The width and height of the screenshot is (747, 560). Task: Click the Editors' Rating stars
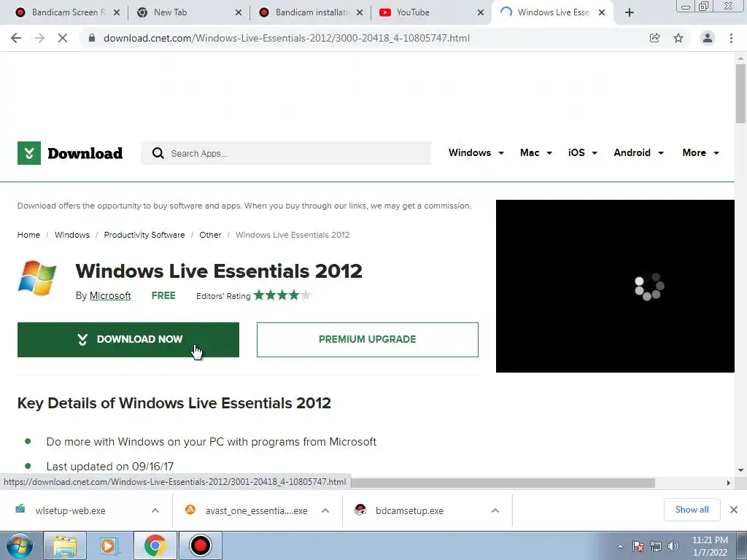click(282, 295)
